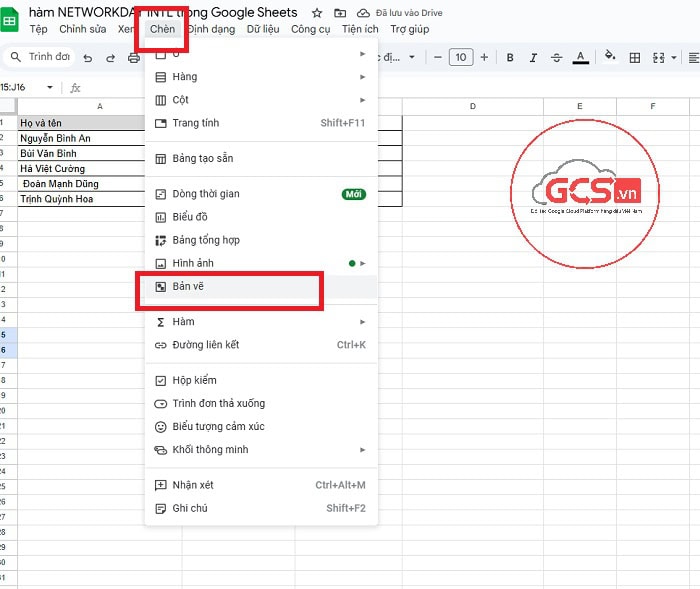Open the Định dạng menu
The height and width of the screenshot is (589, 700).
click(x=210, y=29)
